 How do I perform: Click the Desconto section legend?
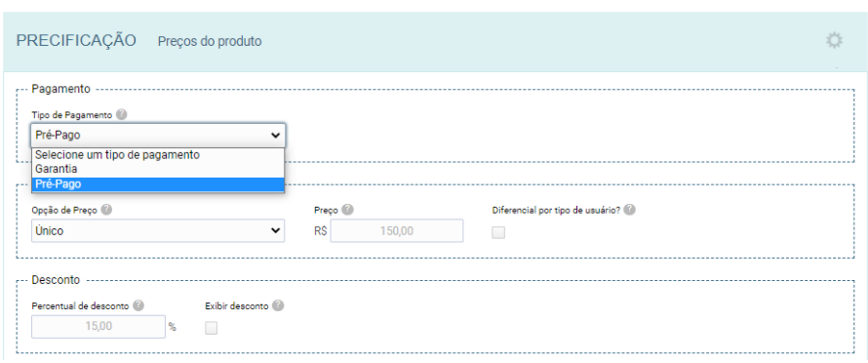coord(56,280)
